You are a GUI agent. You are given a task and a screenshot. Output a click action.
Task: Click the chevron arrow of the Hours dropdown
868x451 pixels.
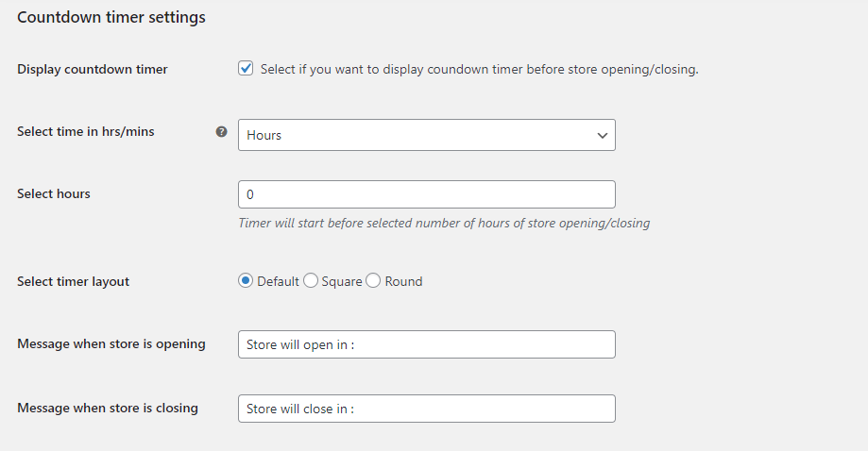click(603, 135)
